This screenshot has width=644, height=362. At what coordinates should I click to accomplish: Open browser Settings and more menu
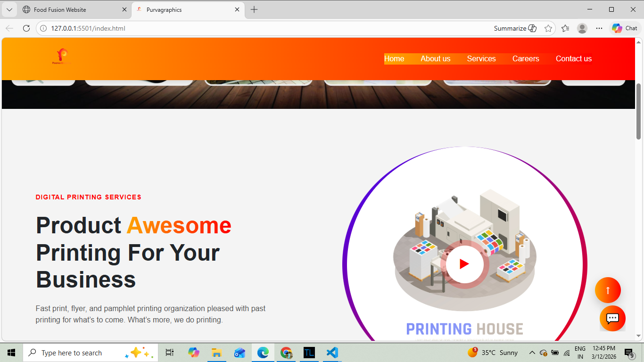pos(599,28)
